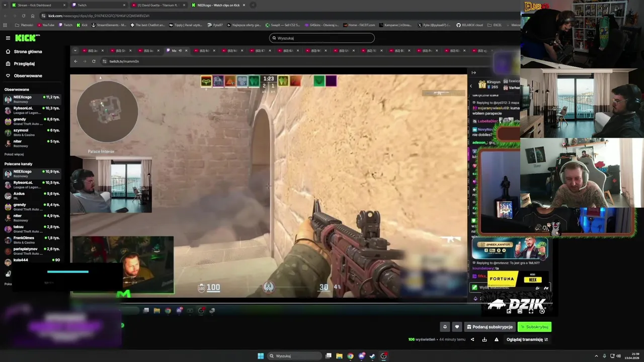
Task: Click the microphone tray icon
Action: tap(604, 356)
